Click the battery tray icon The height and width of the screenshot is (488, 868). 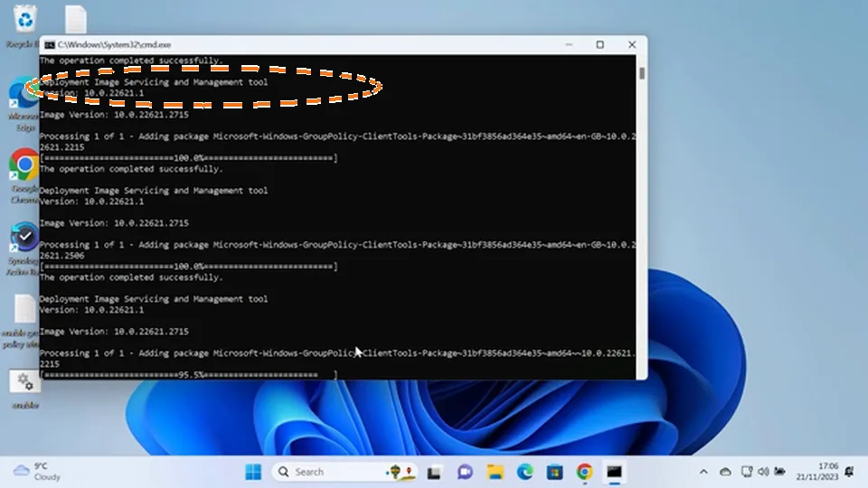point(780,472)
